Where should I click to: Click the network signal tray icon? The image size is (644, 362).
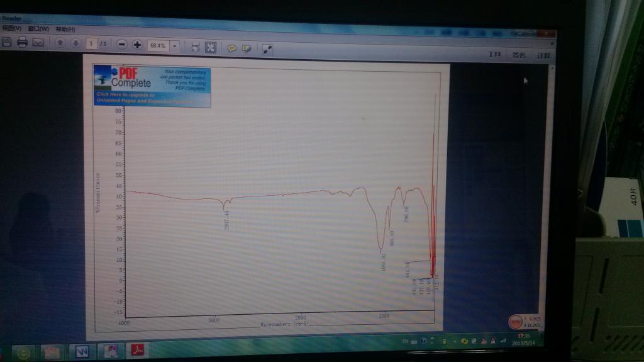(502, 341)
